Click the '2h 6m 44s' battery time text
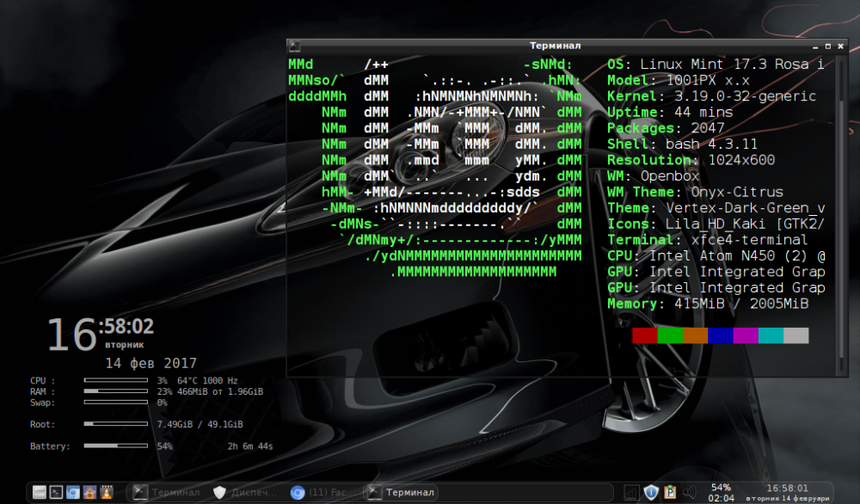 click(250, 446)
